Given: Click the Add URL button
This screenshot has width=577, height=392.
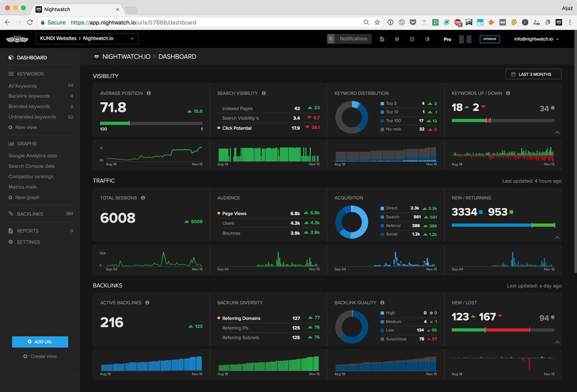Looking at the screenshot, I should pyautogui.click(x=40, y=341).
